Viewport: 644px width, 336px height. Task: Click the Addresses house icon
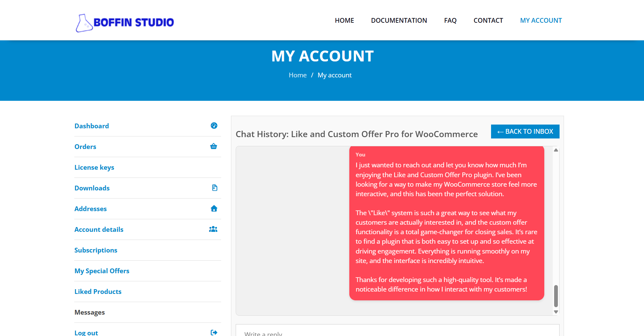coord(214,208)
